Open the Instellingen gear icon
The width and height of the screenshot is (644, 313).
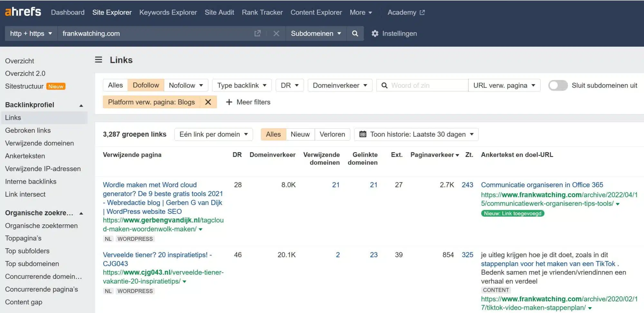click(x=375, y=34)
